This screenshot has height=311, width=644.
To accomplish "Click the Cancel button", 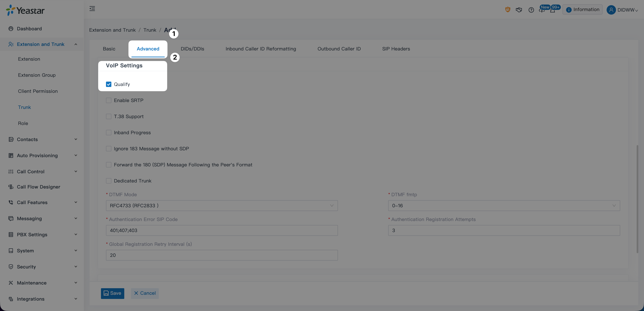I will pos(145,293).
